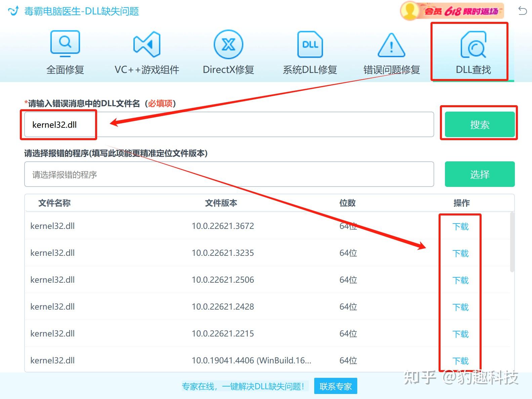The width and height of the screenshot is (532, 399).
Task: Click the DLL filename input field
Action: coord(229,124)
